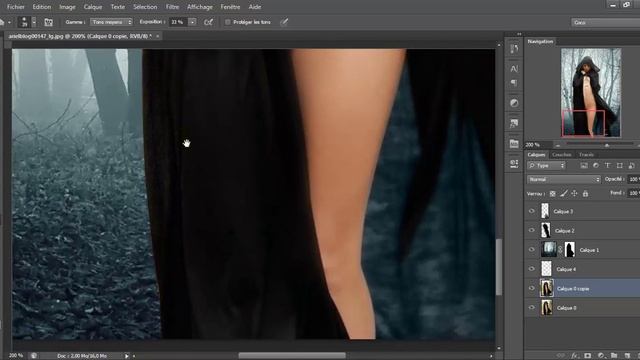Filter layers by shape layers icon
This screenshot has width=640, height=360.
620,166
